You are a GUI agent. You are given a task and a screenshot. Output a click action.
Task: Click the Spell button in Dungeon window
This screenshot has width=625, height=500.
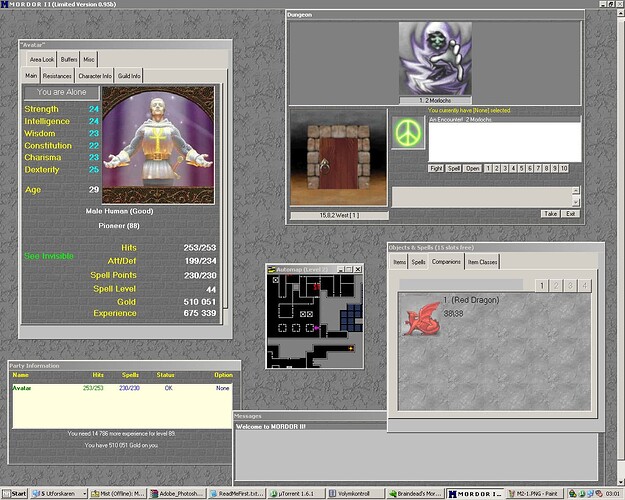(454, 168)
